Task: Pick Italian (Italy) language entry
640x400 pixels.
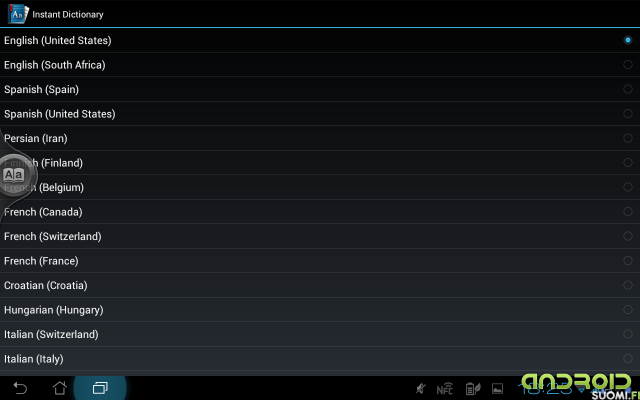Action: [320, 359]
